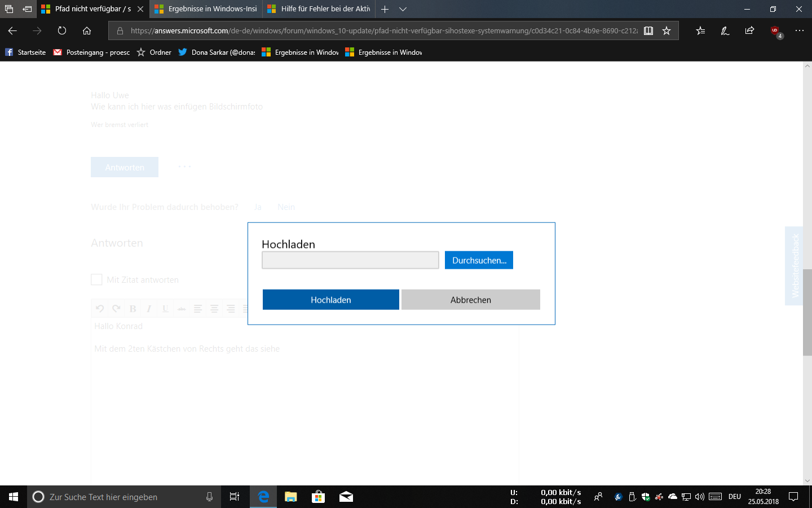The width and height of the screenshot is (812, 508).
Task: Cancel the upload with Abbrechen
Action: point(471,300)
